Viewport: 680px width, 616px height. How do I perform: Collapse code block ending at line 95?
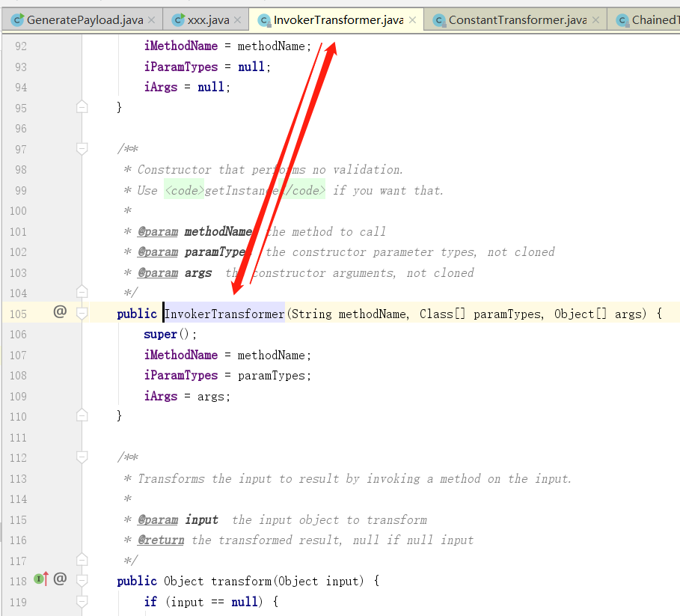tap(82, 107)
